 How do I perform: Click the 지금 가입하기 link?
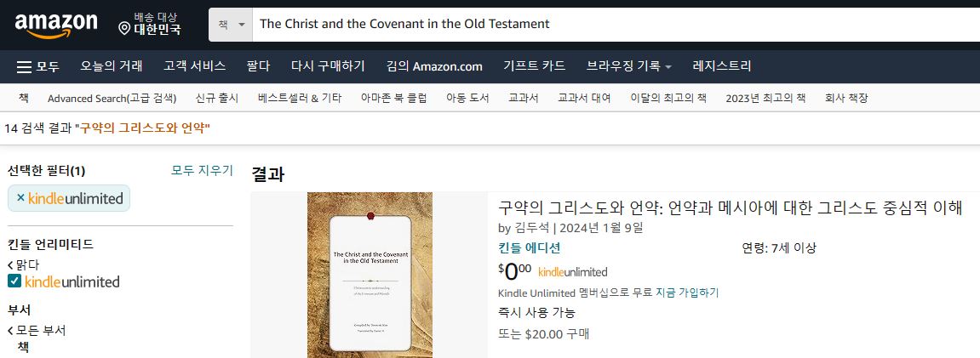[687, 293]
